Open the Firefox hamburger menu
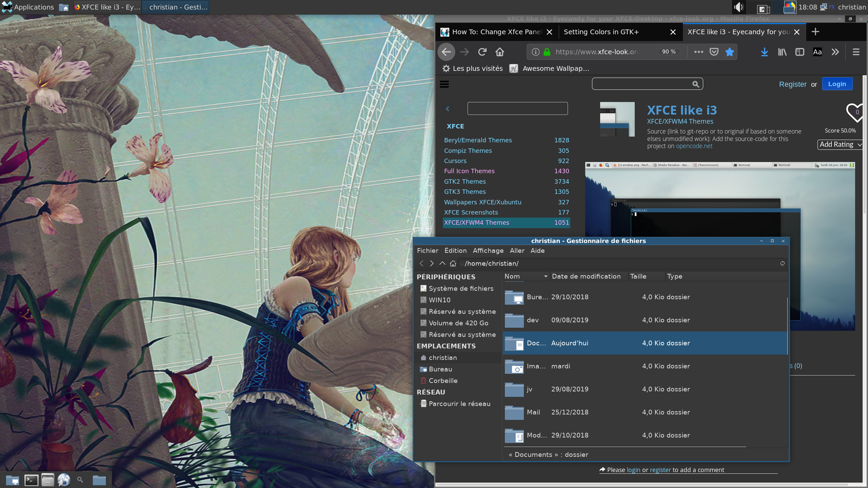Screen dimensions: 868x488 click(x=856, y=52)
